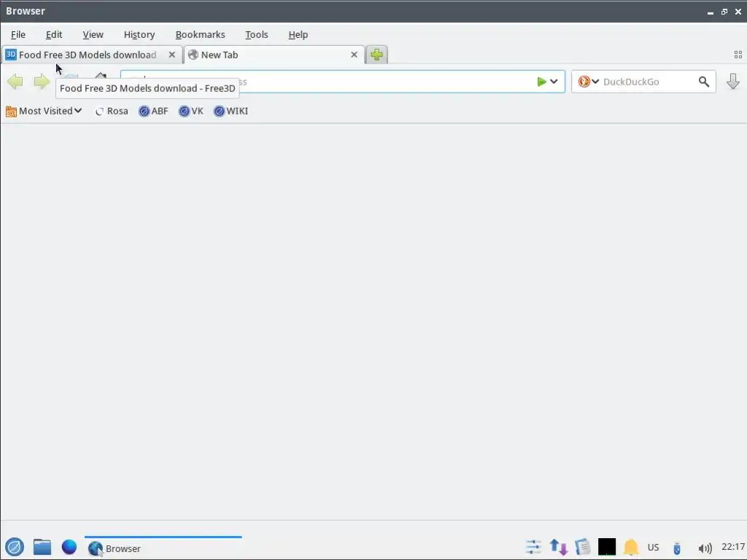
Task: Click the black square tray icon
Action: pos(606,547)
